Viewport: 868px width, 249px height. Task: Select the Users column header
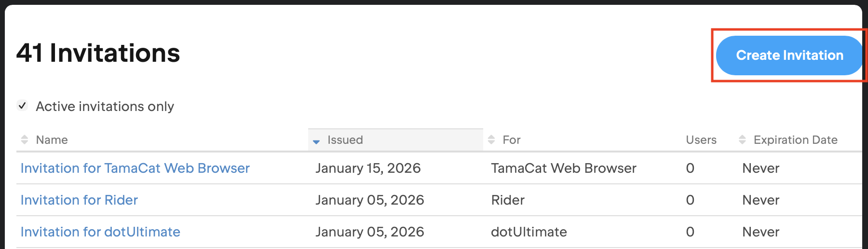701,140
